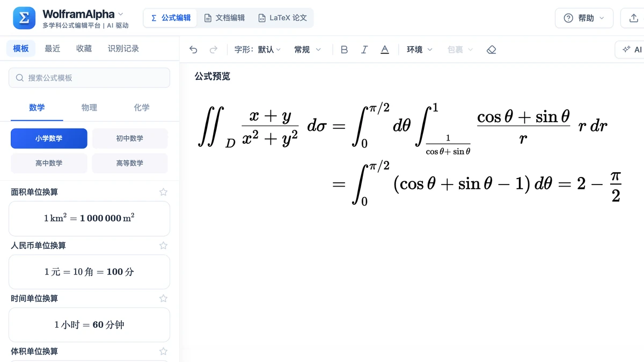Switch to the LaTeX 论文 tab
644x362 pixels.
click(x=282, y=18)
